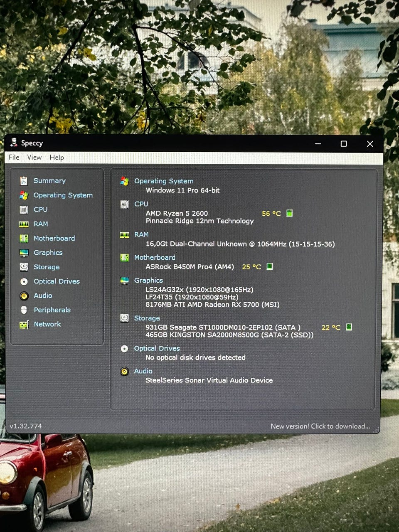Select the CPU chip icon in sidebar

tap(24, 209)
